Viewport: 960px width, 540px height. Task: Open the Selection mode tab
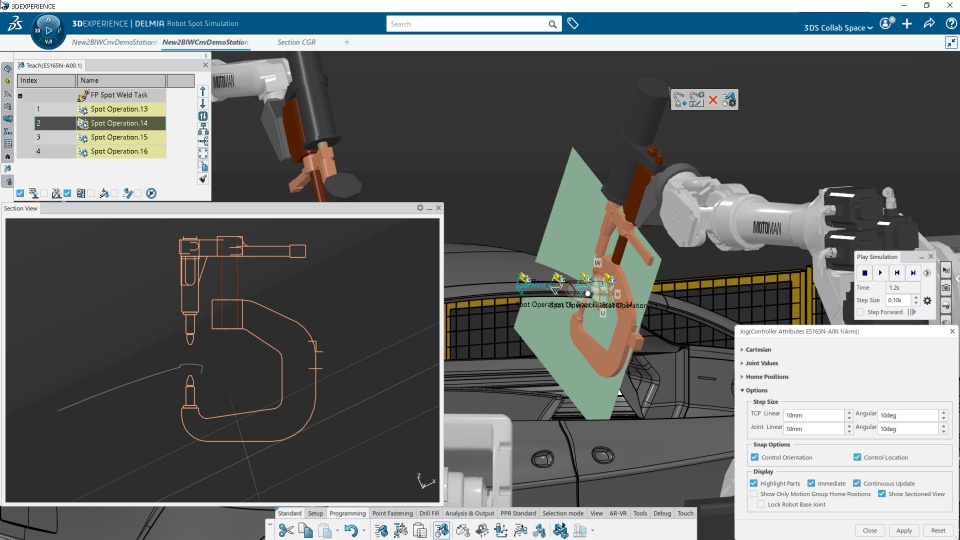pos(563,513)
